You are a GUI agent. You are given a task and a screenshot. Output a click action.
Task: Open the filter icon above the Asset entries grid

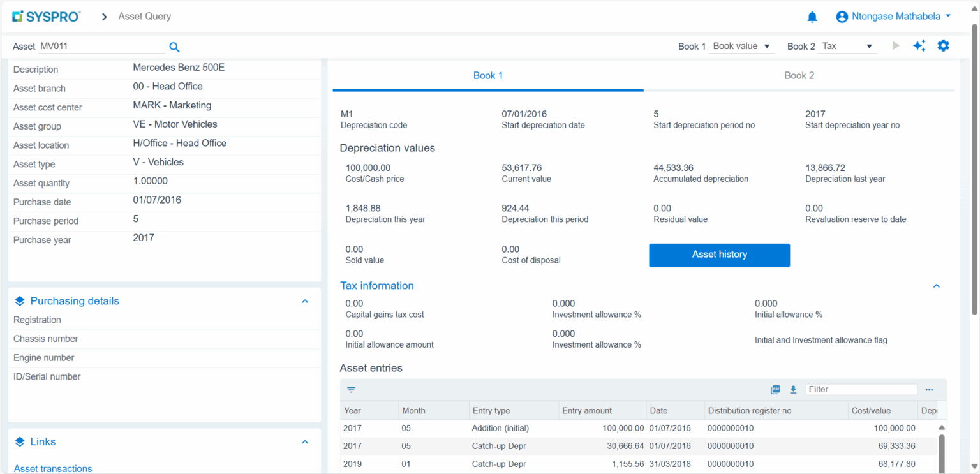pos(351,389)
